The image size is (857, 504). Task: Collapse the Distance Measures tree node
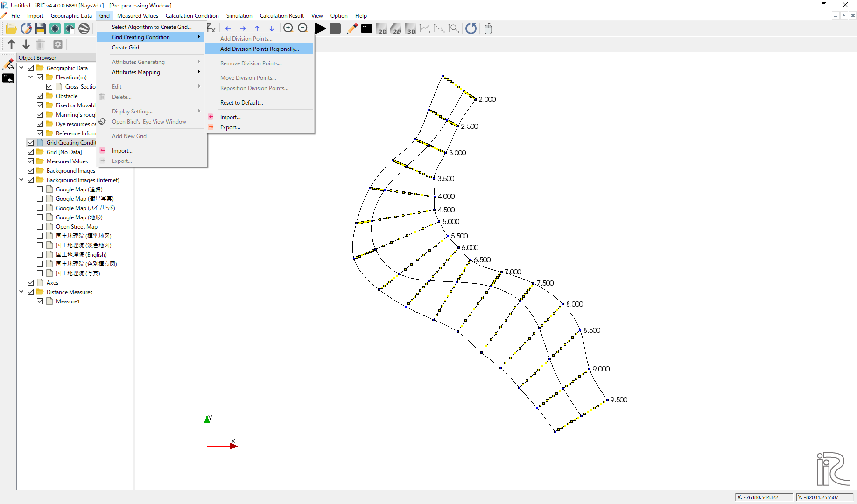[21, 292]
